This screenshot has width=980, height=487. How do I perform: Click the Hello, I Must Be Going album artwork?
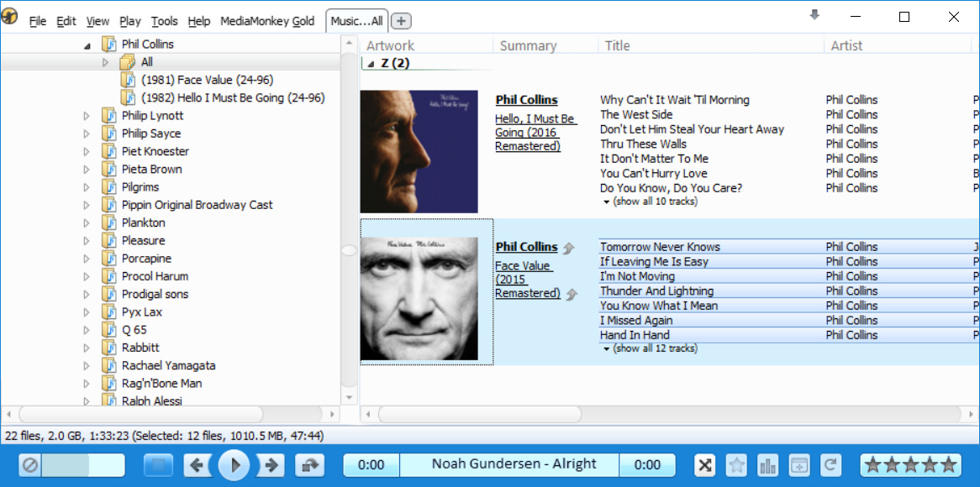[x=419, y=152]
